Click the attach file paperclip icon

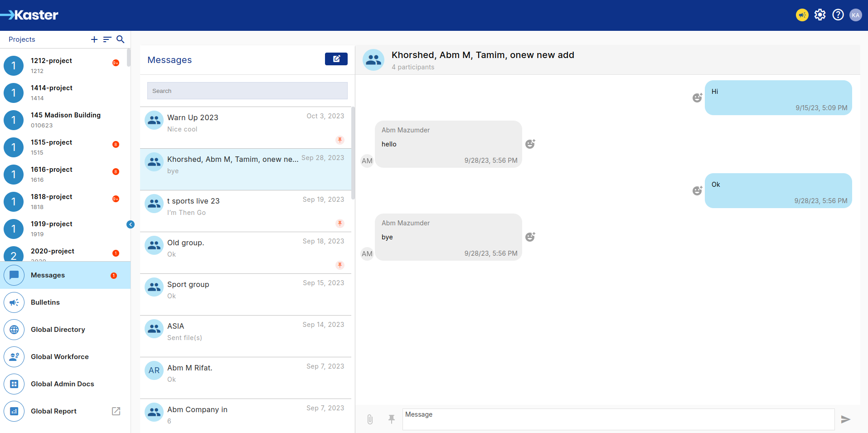(x=370, y=419)
